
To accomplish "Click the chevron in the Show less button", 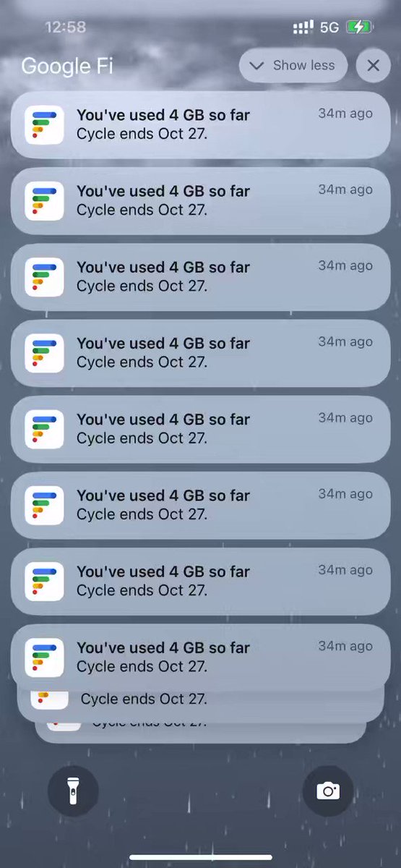I will (256, 66).
